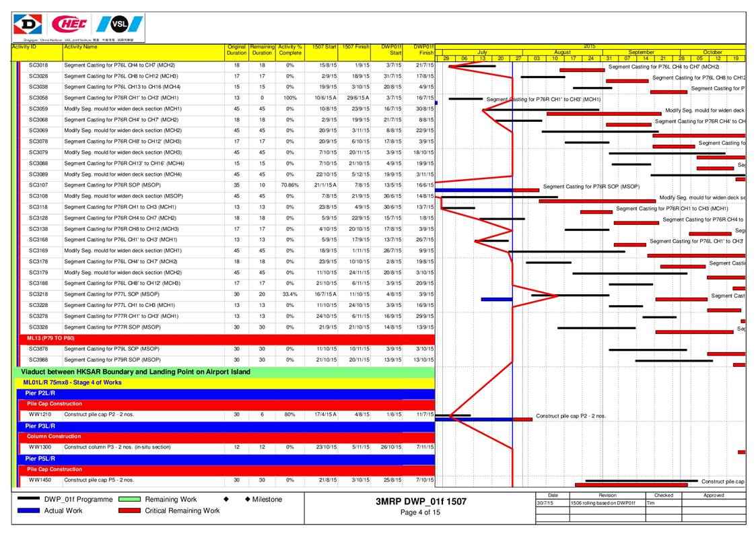Click the Date header in revision table
The image size is (756, 534).
coord(553,496)
